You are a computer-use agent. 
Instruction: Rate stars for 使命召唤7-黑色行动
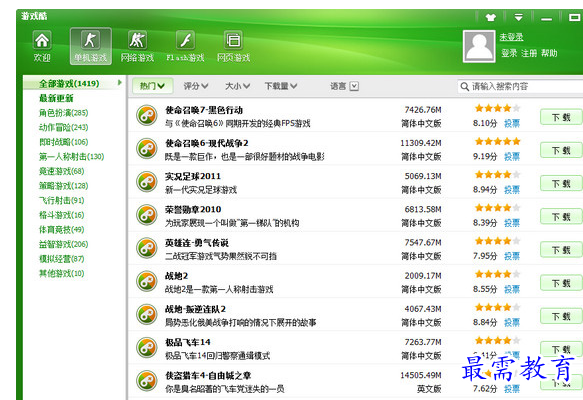497,108
